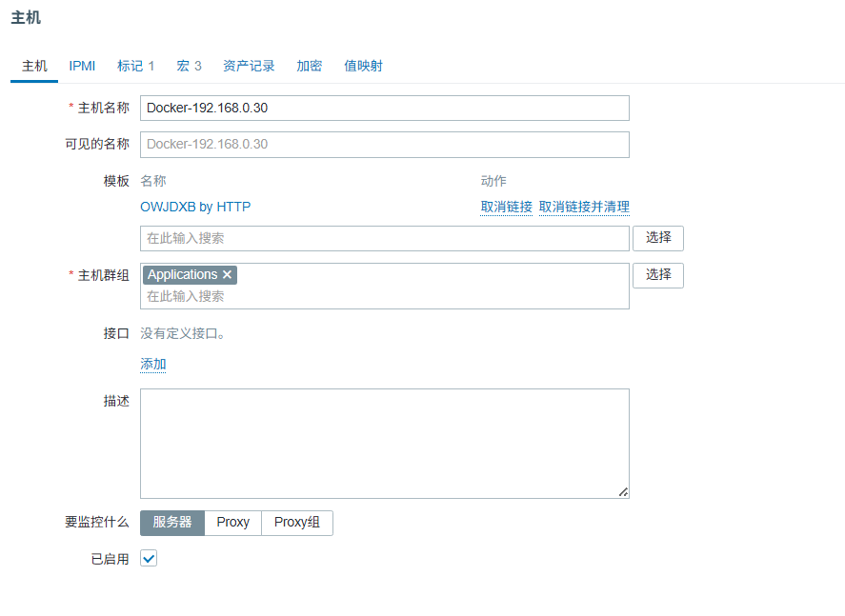Open the 加密 tab
This screenshot has height=616, width=845.
(x=310, y=67)
